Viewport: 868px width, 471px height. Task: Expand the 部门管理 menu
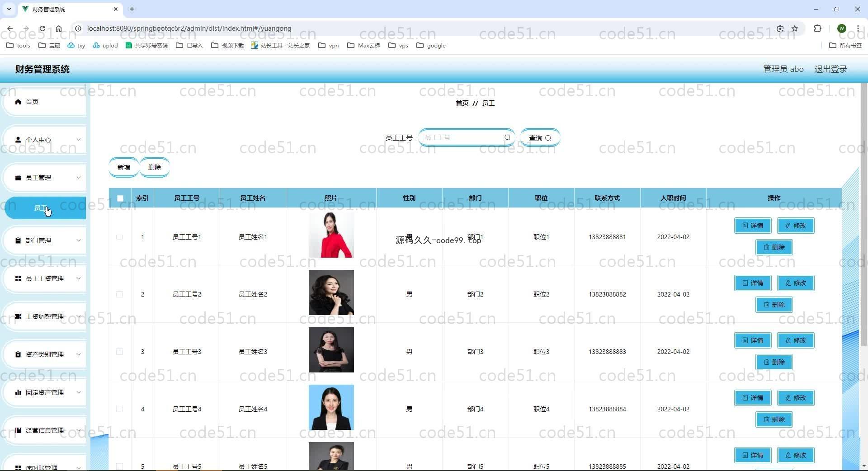click(44, 240)
